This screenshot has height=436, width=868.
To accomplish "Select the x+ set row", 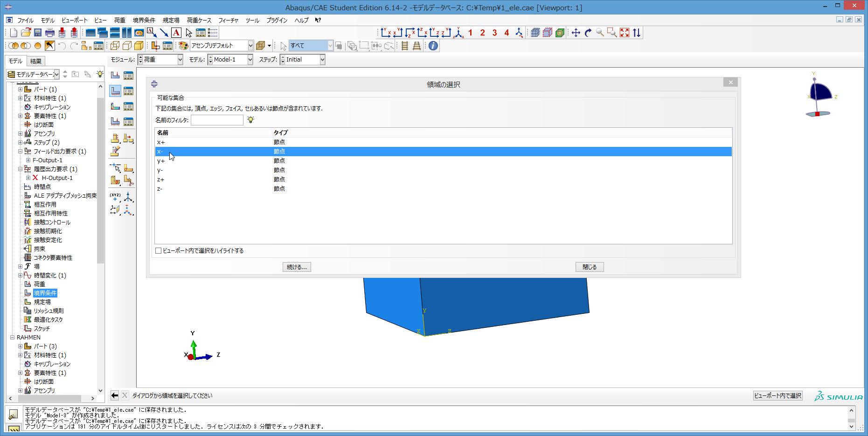I will pyautogui.click(x=443, y=142).
